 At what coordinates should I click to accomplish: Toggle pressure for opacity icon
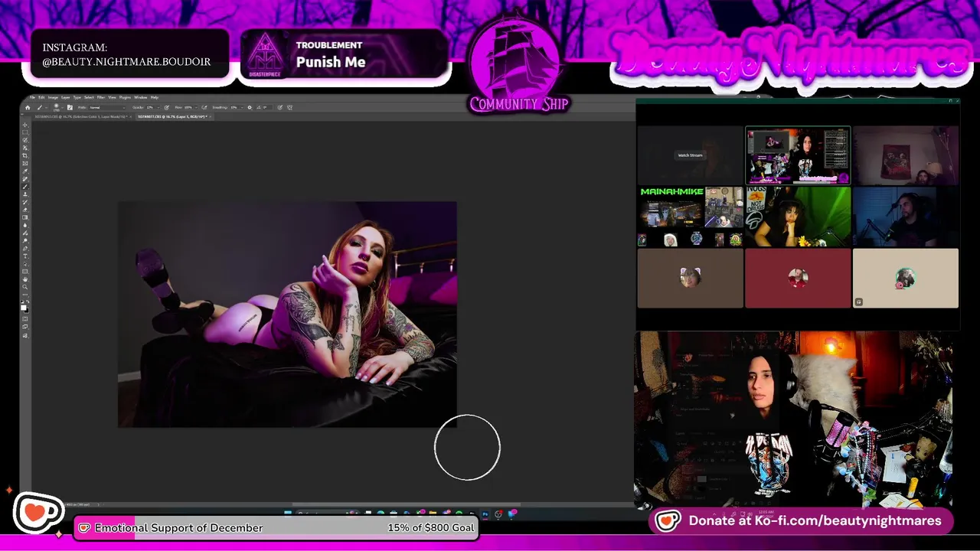pos(167,108)
